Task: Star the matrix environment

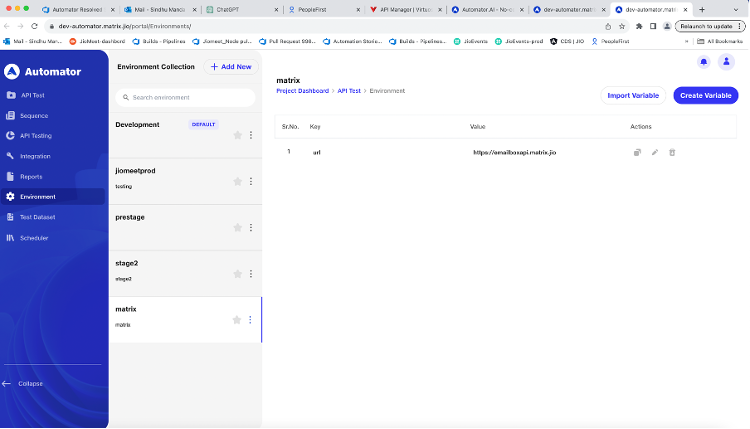Action: (237, 320)
